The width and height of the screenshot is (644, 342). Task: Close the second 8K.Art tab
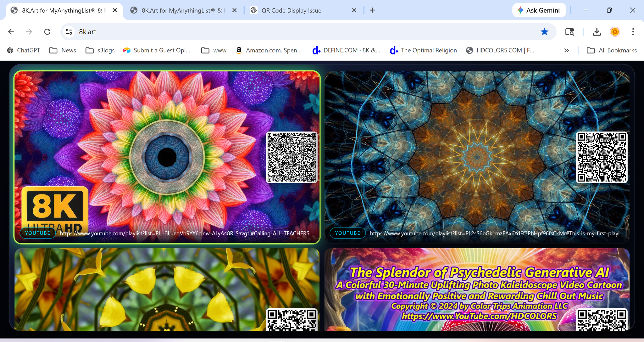pos(235,10)
